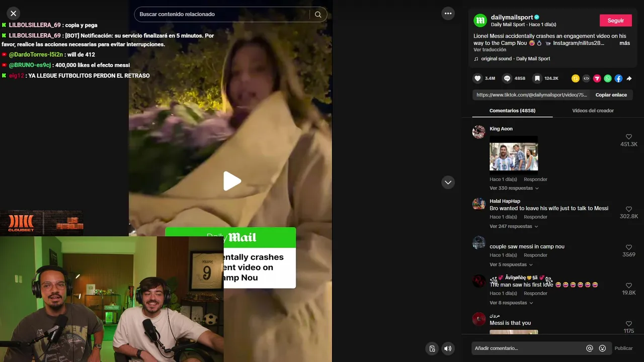The width and height of the screenshot is (644, 362).
Task: Open the three-dot more options menu
Action: point(448,14)
